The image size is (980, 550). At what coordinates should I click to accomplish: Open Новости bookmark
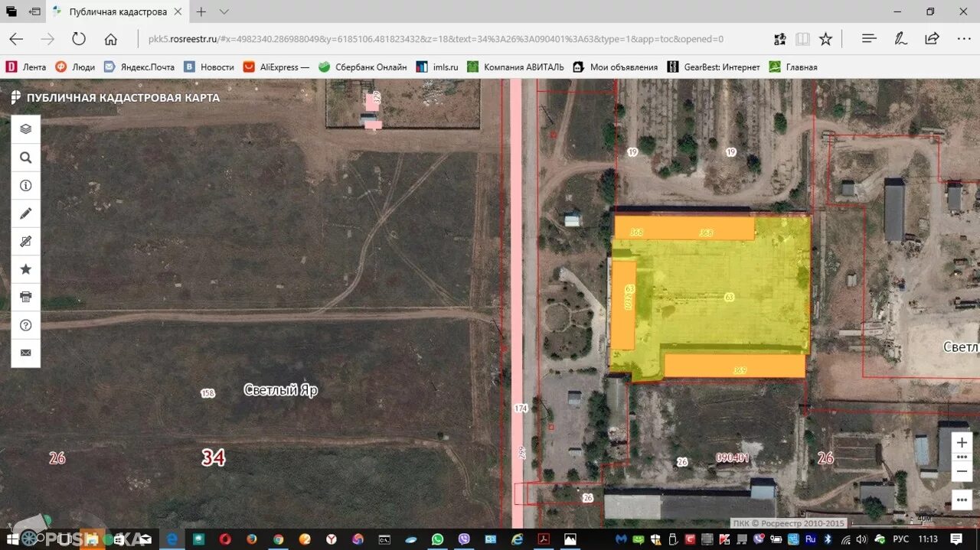coord(209,67)
